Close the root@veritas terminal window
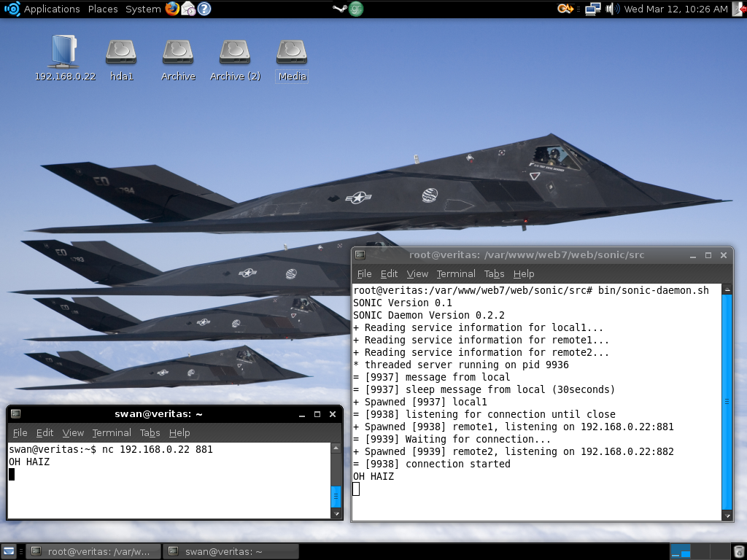The height and width of the screenshot is (560, 747). [x=723, y=255]
